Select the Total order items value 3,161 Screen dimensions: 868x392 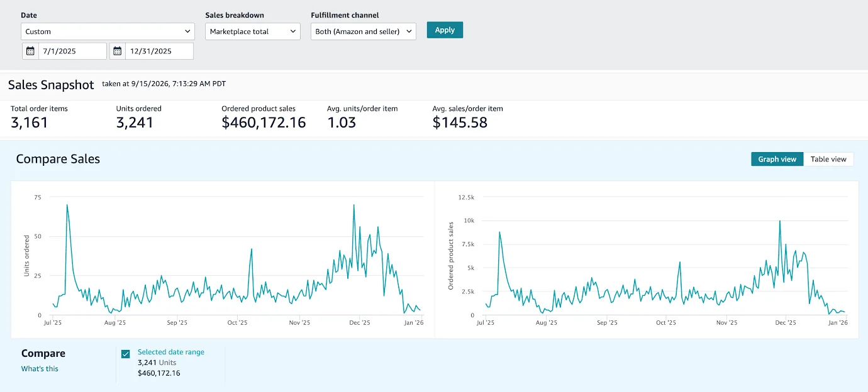(x=29, y=122)
